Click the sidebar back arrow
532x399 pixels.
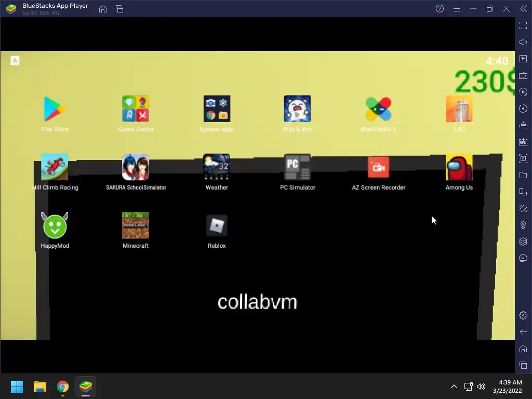click(x=523, y=332)
